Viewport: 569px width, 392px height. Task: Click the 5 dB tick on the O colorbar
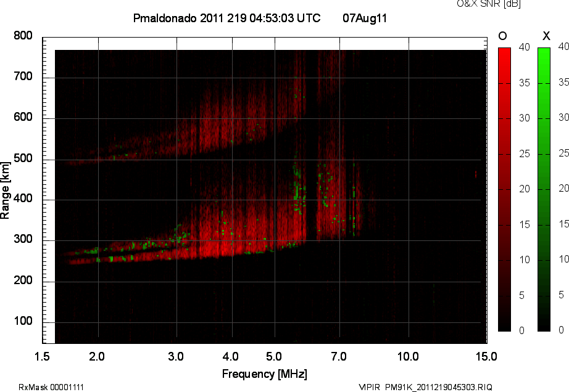[522, 296]
